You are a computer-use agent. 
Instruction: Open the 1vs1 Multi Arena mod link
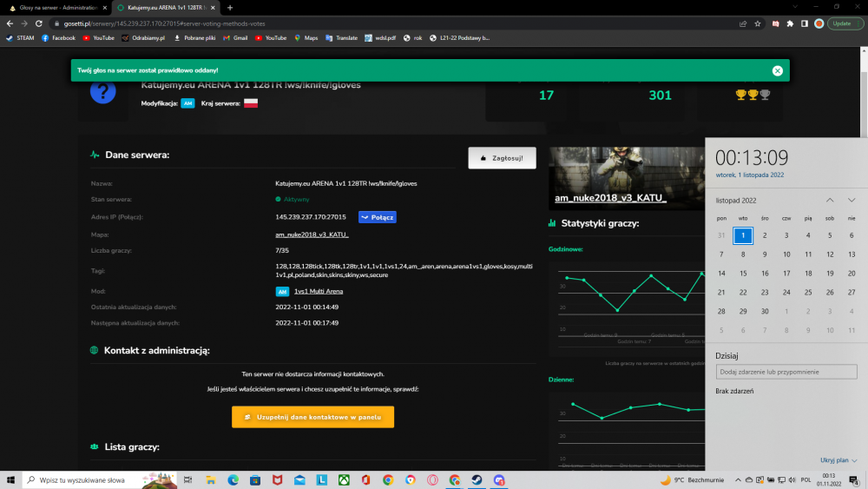click(319, 291)
